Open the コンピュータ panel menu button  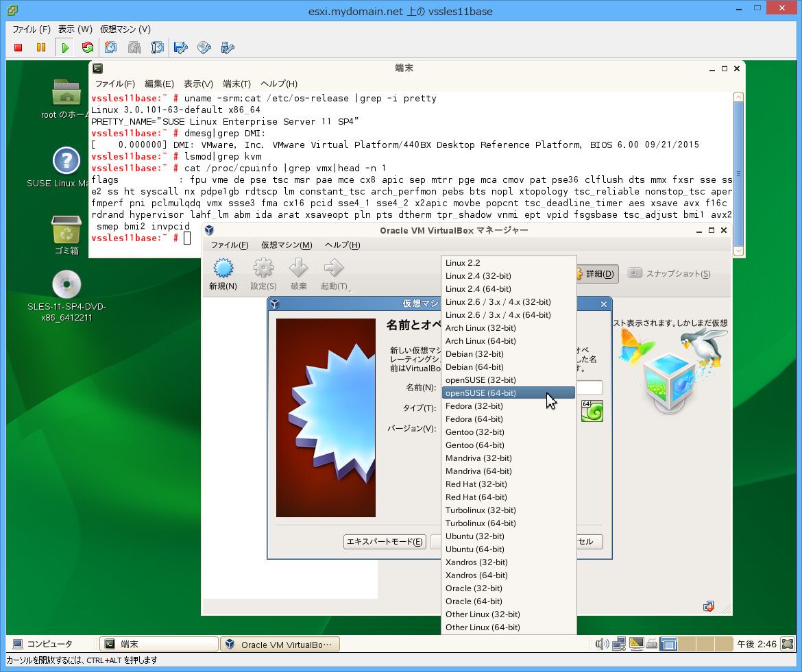point(43,644)
